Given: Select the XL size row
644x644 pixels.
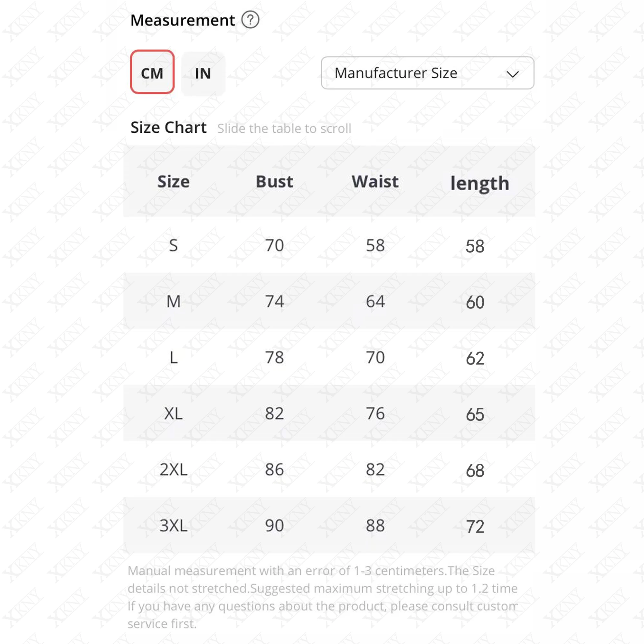Looking at the screenshot, I should (x=329, y=413).
